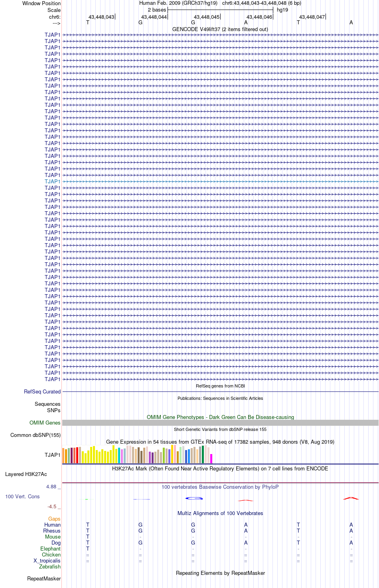Viewport: 379px width, 588px height.
Task: Click the Mouse alignment row label
Action: [x=53, y=537]
